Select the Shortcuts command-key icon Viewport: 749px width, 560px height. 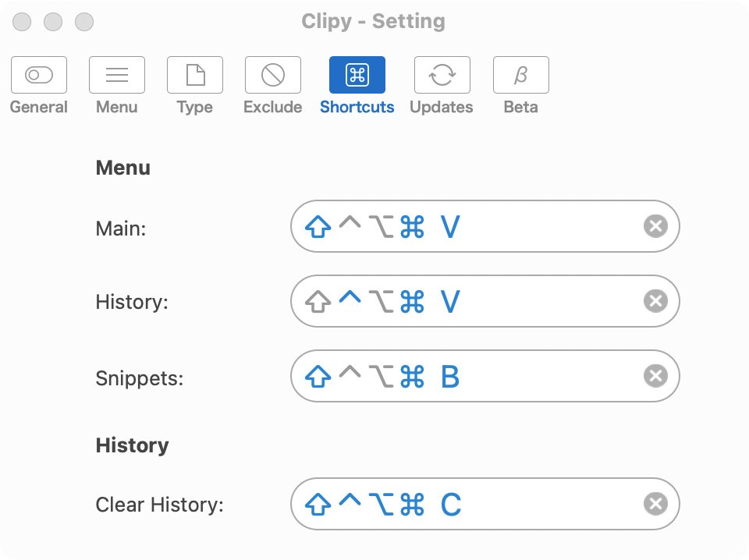357,75
